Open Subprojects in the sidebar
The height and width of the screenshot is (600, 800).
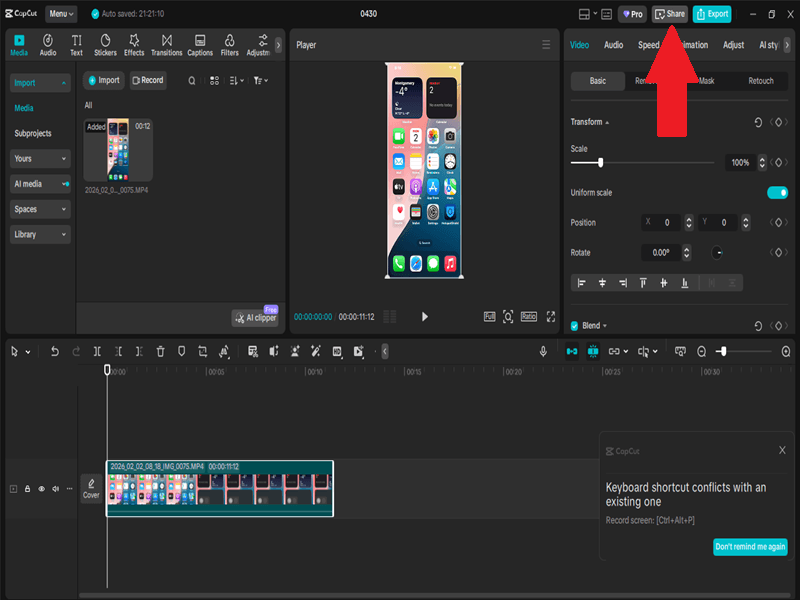click(x=33, y=134)
